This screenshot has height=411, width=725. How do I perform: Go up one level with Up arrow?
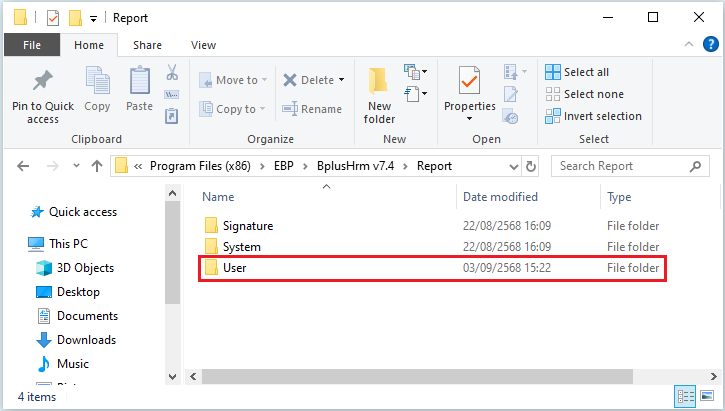(x=96, y=166)
